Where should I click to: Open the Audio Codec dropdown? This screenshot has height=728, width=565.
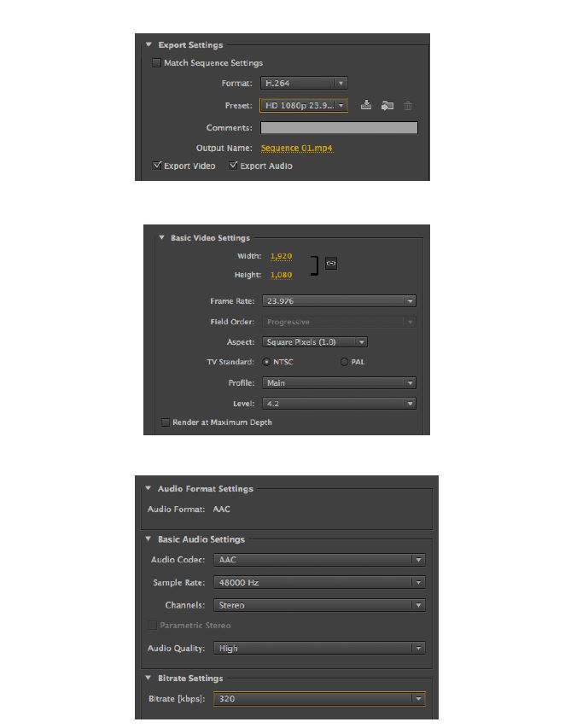tap(319, 560)
